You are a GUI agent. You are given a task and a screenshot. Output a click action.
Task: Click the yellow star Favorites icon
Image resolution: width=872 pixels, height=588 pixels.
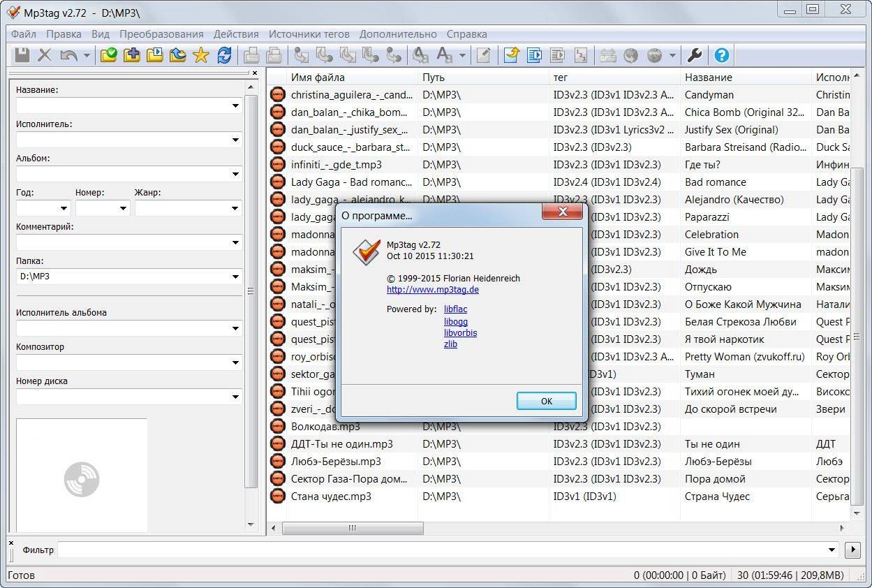[201, 55]
